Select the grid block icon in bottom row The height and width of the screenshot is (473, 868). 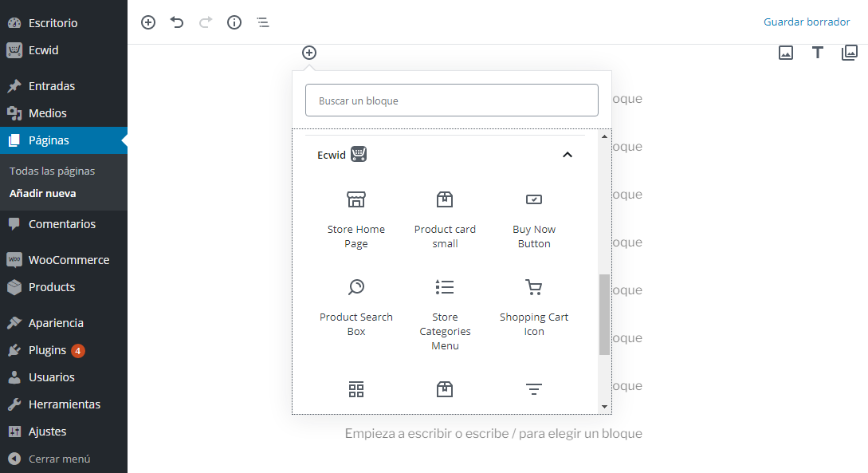click(356, 389)
